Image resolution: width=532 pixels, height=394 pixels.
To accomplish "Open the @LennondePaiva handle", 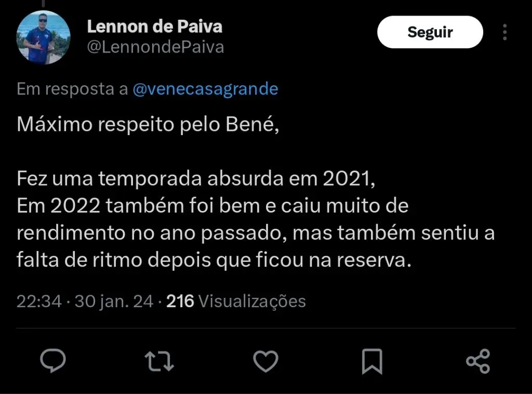I will 155,47.
